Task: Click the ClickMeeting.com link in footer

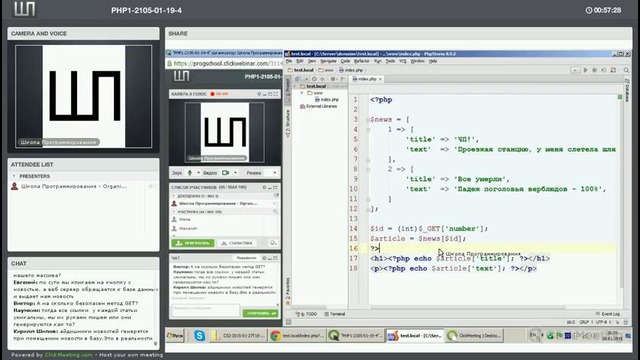Action: point(69,355)
